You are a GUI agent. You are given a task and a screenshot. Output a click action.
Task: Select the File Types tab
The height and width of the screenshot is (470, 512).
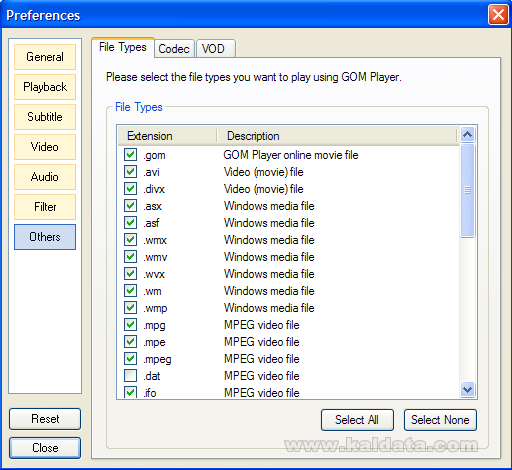pyautogui.click(x=123, y=47)
